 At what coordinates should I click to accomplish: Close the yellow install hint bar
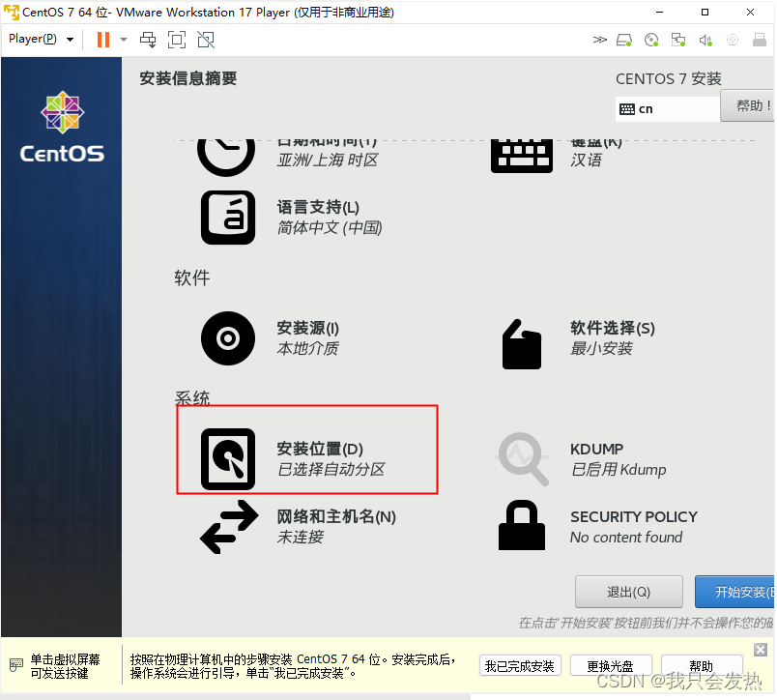[761, 650]
